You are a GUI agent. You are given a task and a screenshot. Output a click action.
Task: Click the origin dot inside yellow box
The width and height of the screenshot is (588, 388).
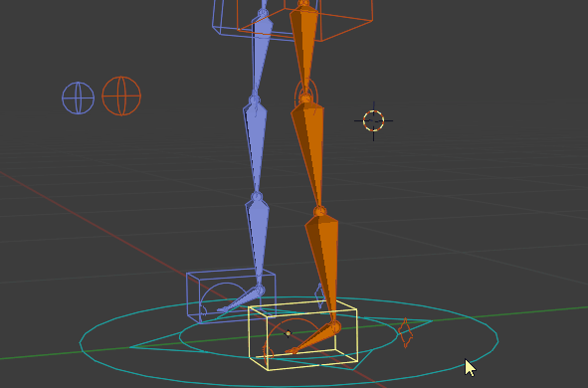288,333
